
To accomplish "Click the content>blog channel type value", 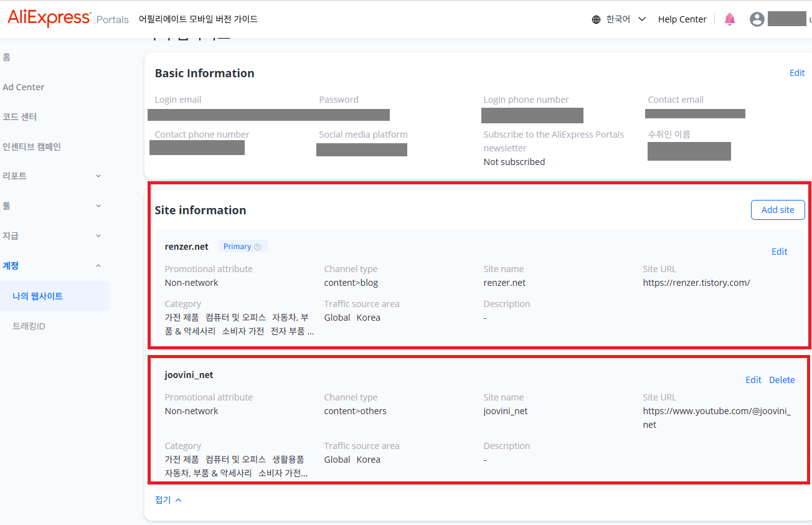I will pos(351,283).
